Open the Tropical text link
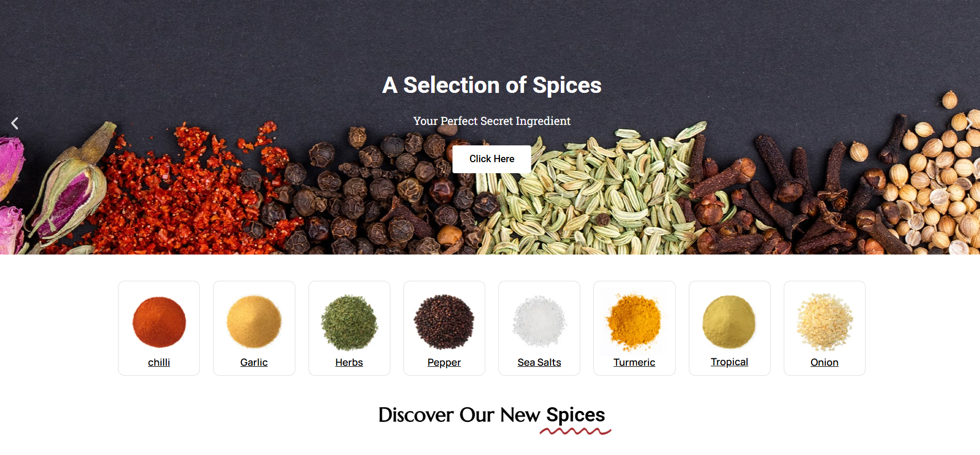The image size is (980, 455). point(729,362)
